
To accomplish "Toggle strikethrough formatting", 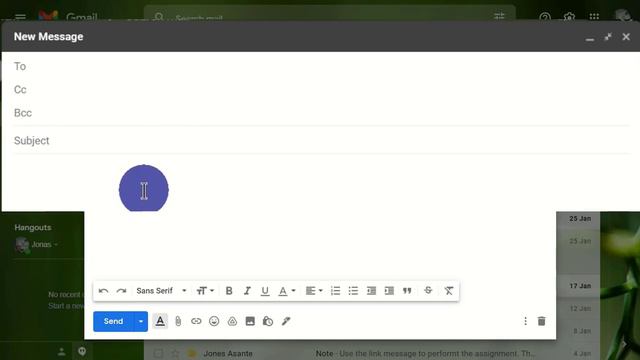I will click(428, 290).
